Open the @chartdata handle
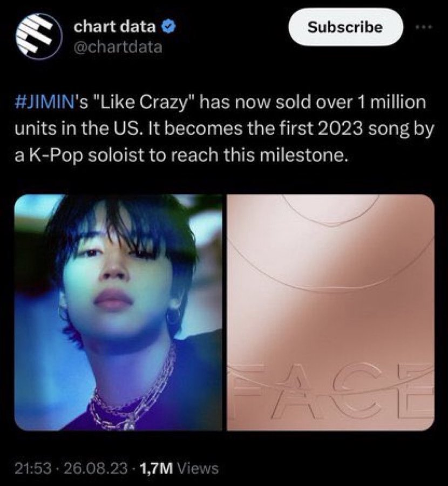This screenshot has height=486, width=448. (x=118, y=48)
